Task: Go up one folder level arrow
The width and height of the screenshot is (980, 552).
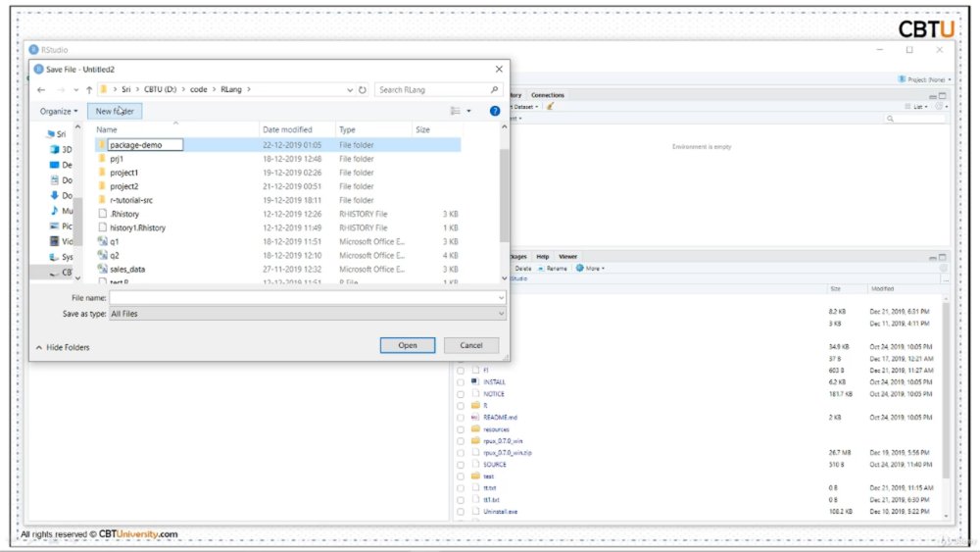Action: [89, 90]
